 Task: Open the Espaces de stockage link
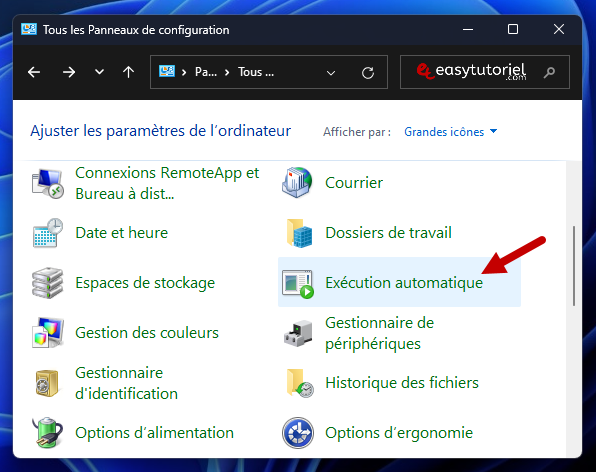point(145,283)
